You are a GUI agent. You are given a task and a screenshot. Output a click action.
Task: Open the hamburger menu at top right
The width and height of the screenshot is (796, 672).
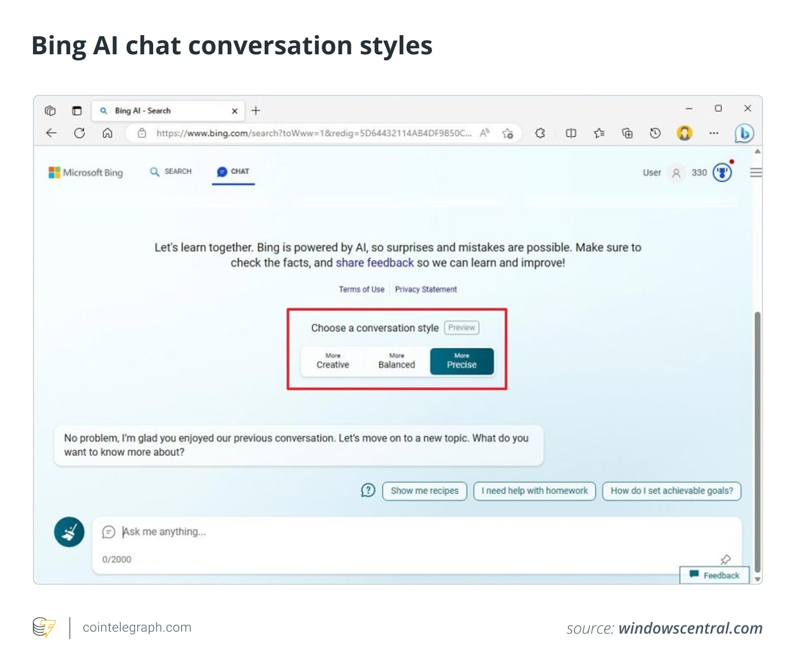tap(756, 173)
